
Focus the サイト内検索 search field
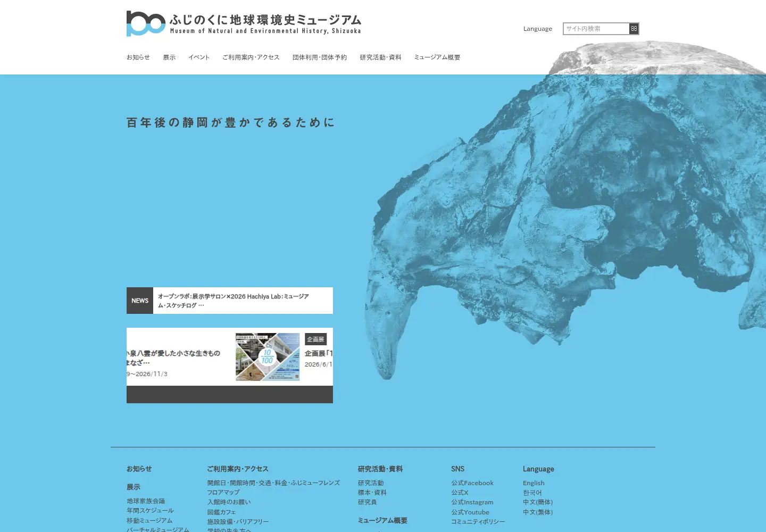(596, 29)
